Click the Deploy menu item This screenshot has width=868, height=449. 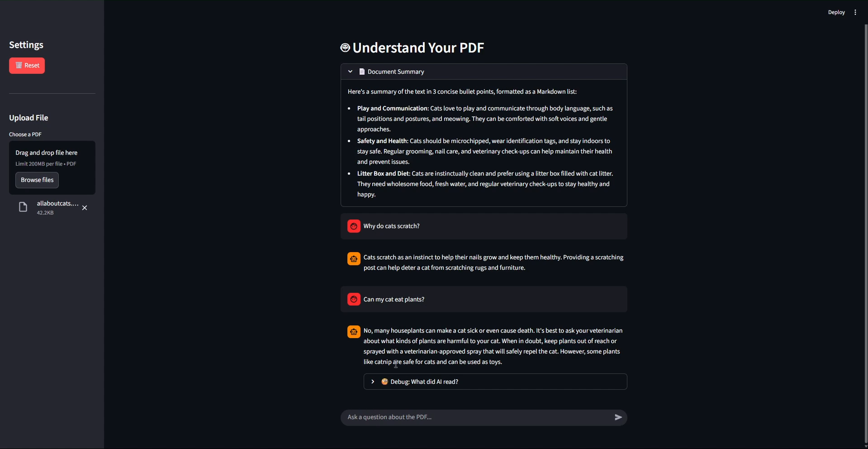point(836,12)
